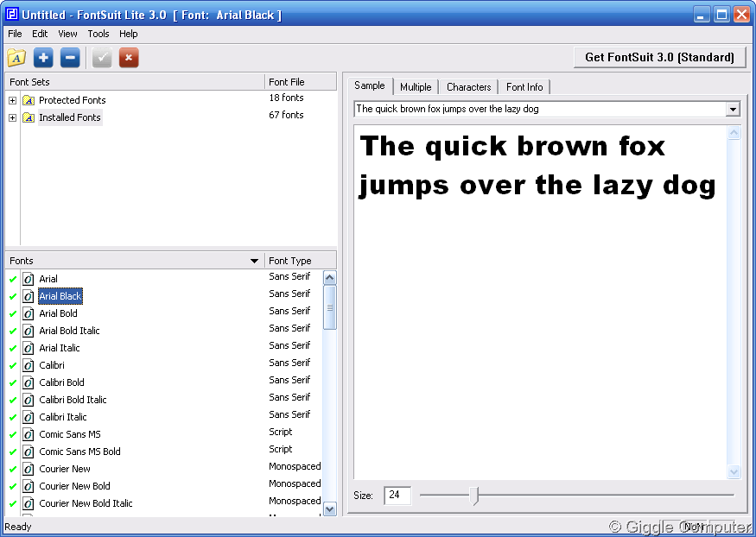Click the Protected Fonts folder icon
756x537 pixels.
(x=29, y=100)
